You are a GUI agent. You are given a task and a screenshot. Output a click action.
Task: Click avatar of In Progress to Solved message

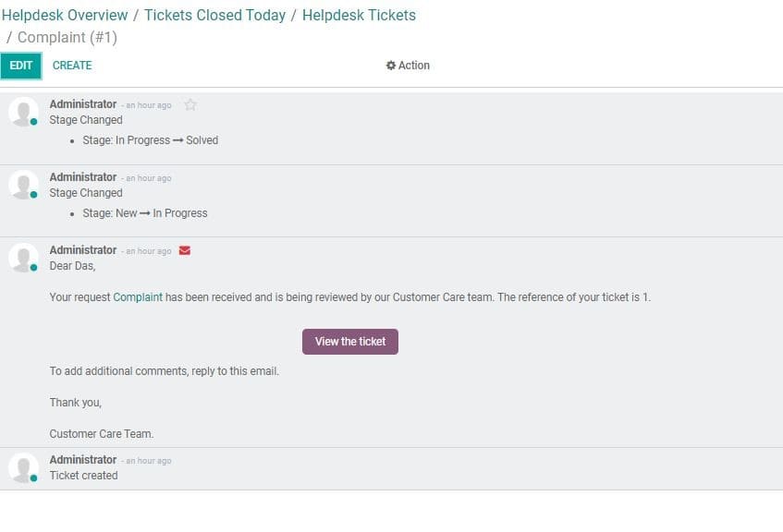pos(23,111)
